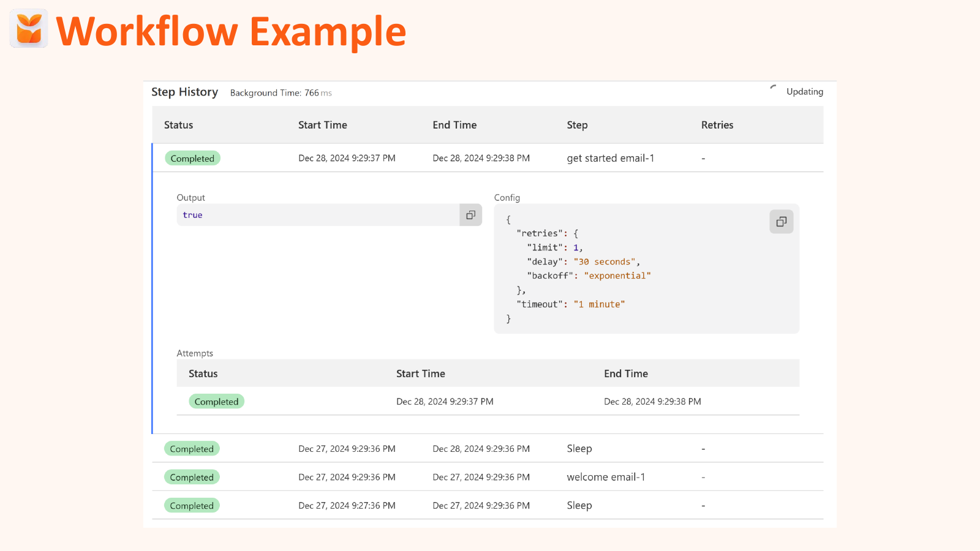Click the Background Time 766 ms text
The height and width of the screenshot is (551, 980).
point(281,93)
